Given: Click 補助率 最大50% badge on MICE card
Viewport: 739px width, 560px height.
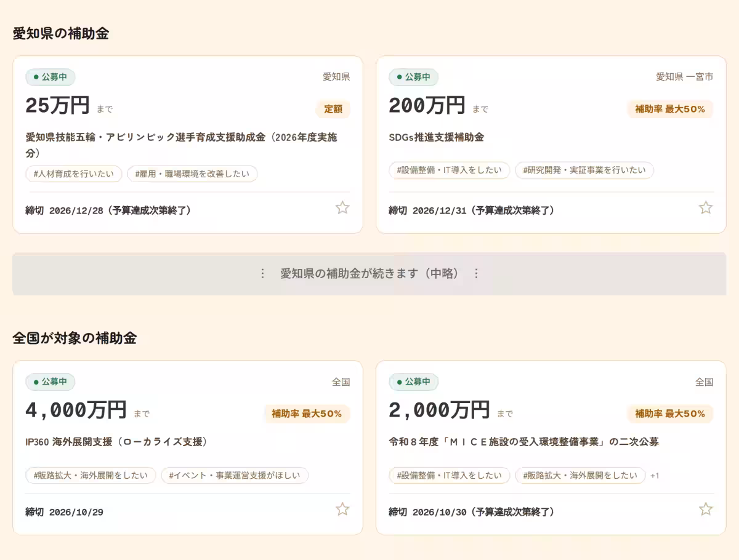Looking at the screenshot, I should click(670, 414).
